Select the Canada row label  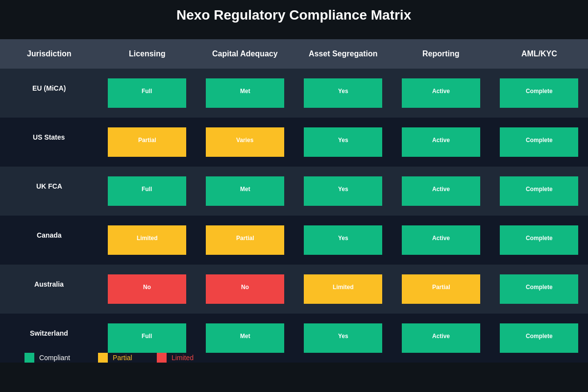pyautogui.click(x=49, y=235)
